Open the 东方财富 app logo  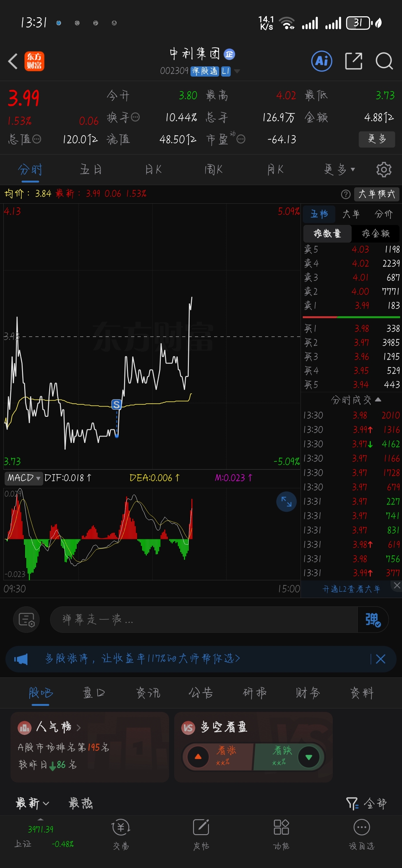[x=34, y=61]
